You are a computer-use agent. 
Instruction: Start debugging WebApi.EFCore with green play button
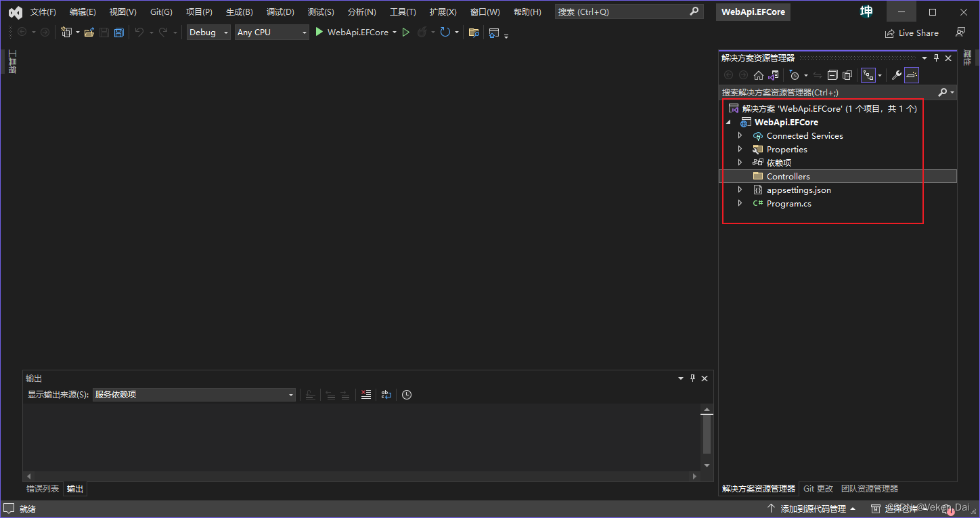click(405, 32)
